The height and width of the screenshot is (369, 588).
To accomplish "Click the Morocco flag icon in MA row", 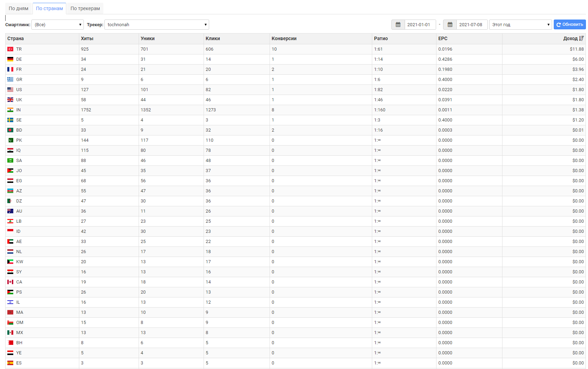I will (x=10, y=312).
